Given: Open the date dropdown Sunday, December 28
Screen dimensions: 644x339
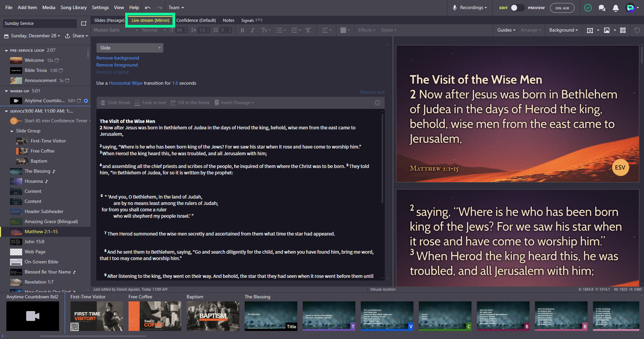Looking at the screenshot, I should point(32,36).
